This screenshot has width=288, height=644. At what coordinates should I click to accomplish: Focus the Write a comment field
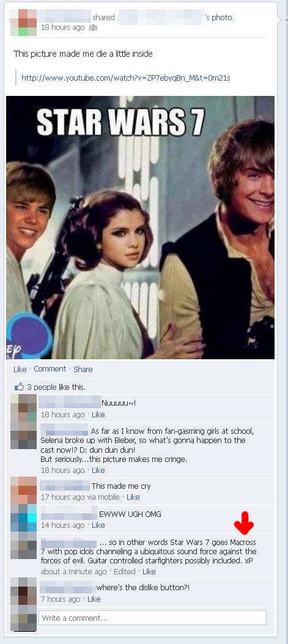click(x=152, y=618)
